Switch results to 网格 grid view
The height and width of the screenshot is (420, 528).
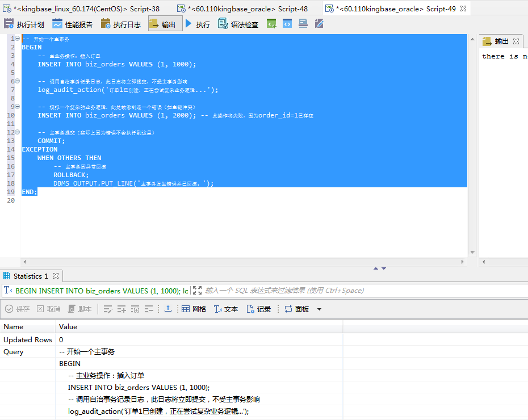coord(194,309)
